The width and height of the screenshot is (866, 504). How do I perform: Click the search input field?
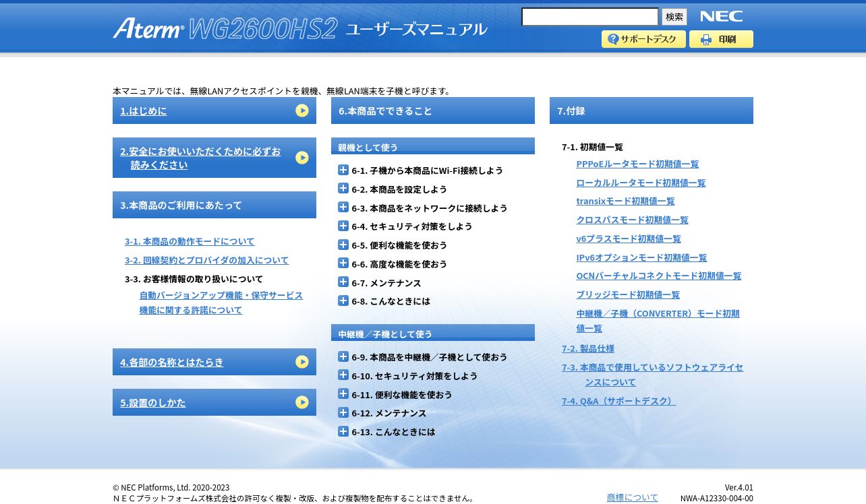(590, 17)
